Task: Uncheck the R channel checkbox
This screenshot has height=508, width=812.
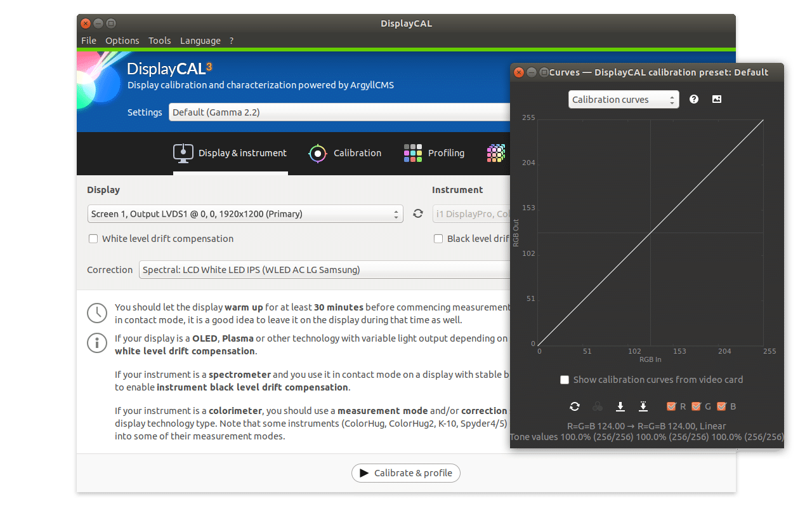Action: click(671, 406)
